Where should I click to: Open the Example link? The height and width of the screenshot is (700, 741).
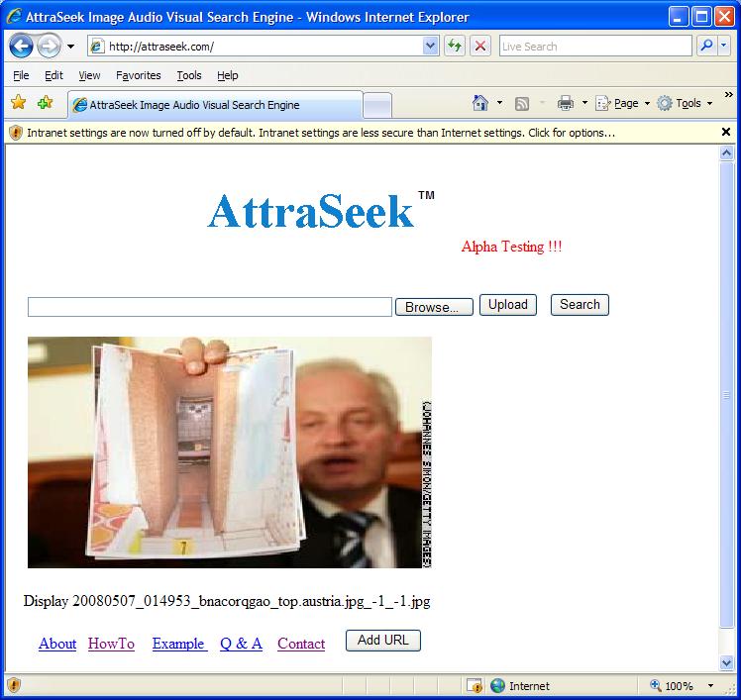click(x=178, y=644)
